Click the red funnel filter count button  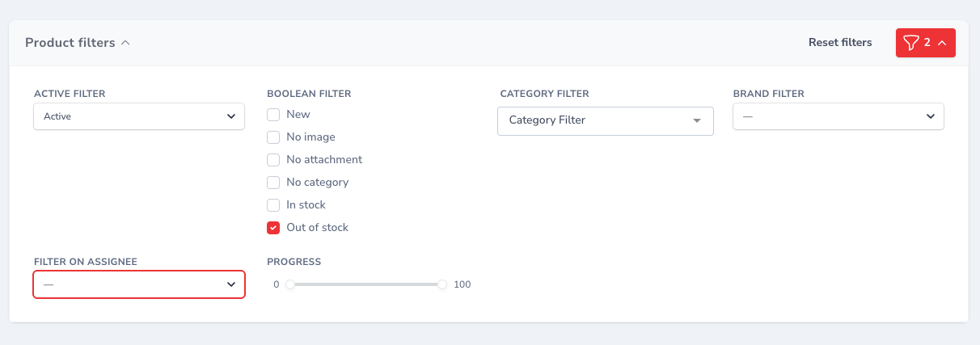pos(925,43)
